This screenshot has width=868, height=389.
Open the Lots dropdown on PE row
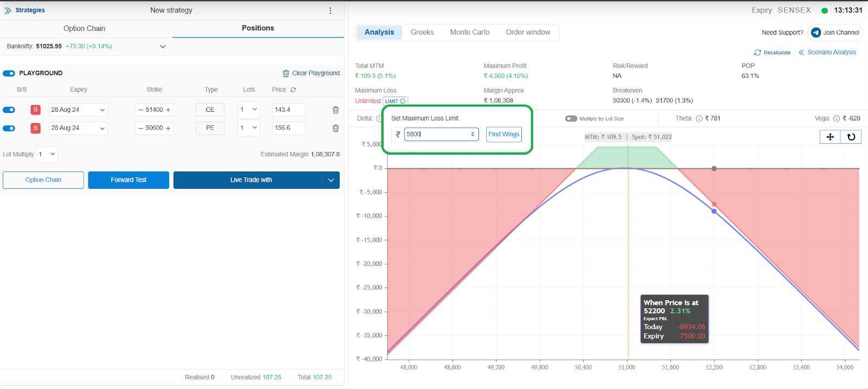pyautogui.click(x=249, y=128)
